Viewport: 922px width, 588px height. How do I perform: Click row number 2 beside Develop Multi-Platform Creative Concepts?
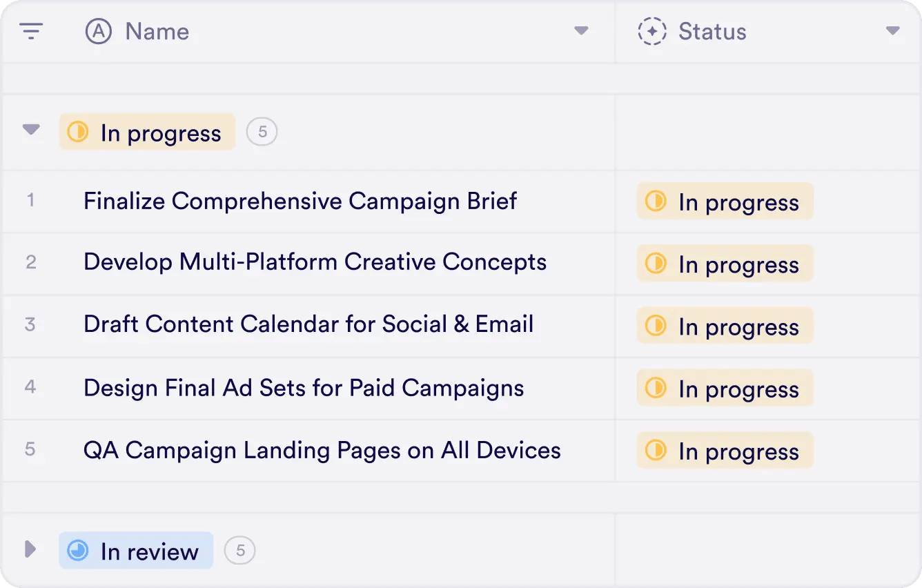(31, 263)
